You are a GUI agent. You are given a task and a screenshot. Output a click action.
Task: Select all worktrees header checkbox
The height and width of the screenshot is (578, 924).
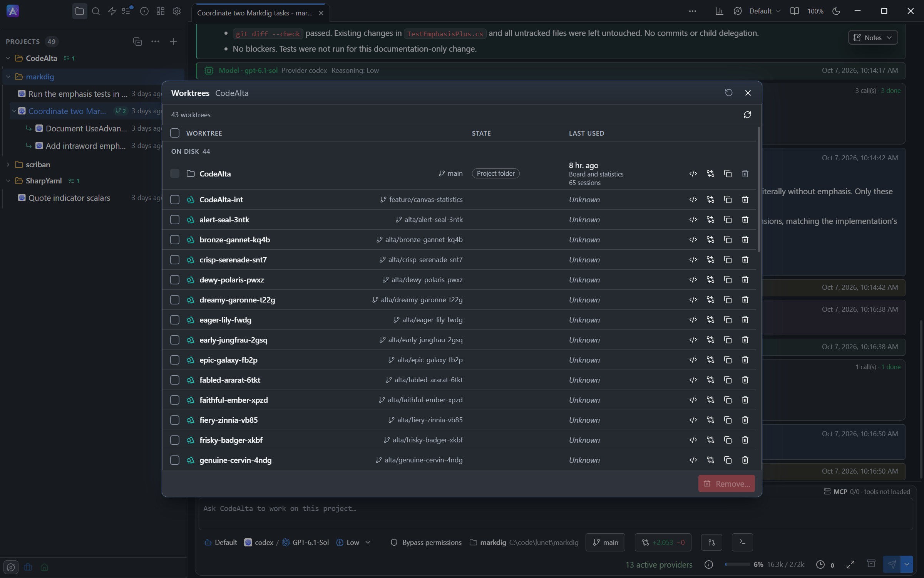[175, 133]
